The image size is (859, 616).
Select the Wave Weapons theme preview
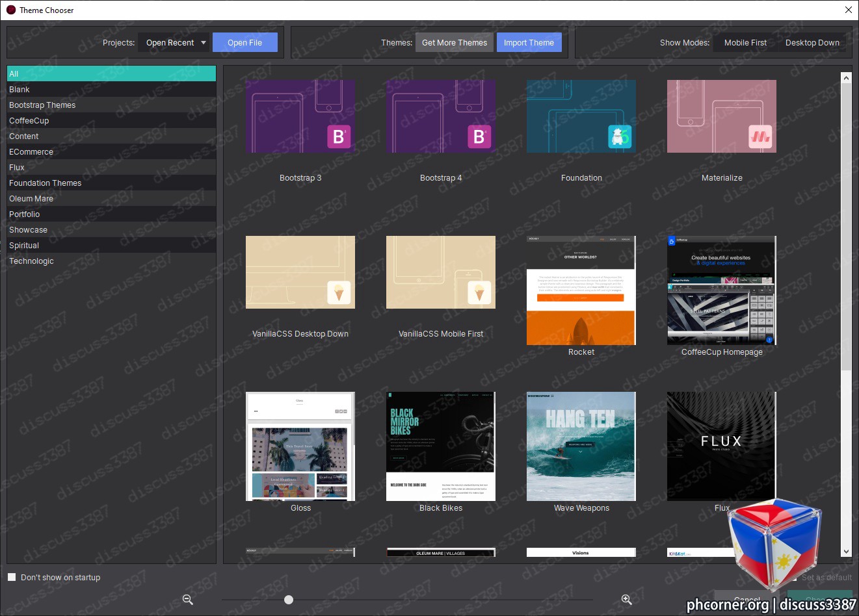pyautogui.click(x=581, y=446)
